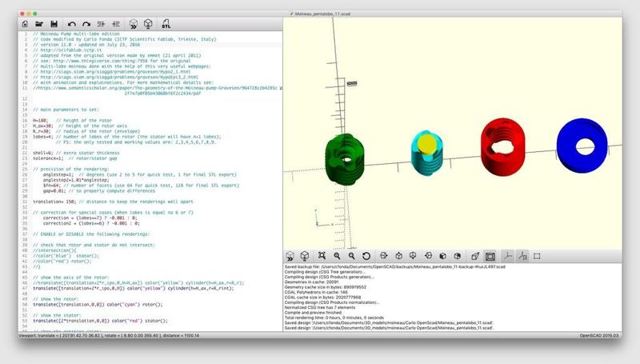Click the "Geometries in cache" console line
The width and height of the screenshot is (640, 364).
312,282
